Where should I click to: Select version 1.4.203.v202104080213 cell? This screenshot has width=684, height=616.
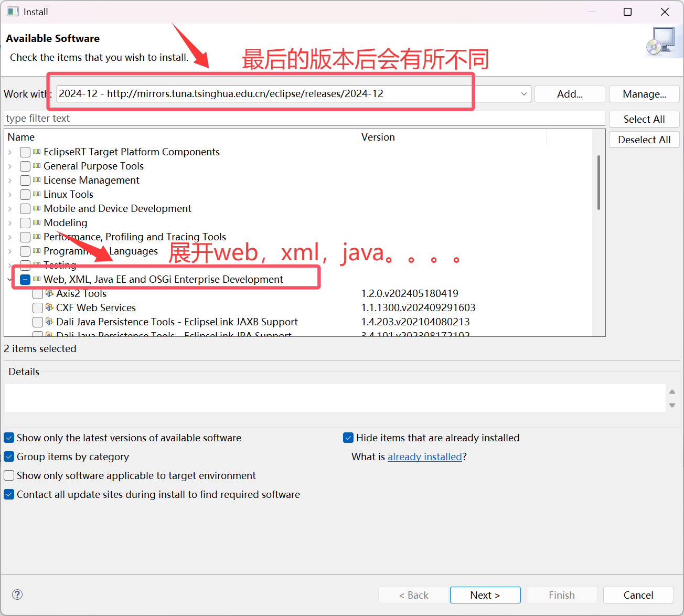pos(415,322)
